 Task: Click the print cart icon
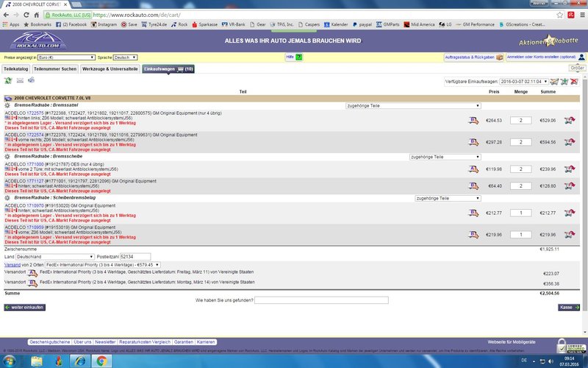31,80
